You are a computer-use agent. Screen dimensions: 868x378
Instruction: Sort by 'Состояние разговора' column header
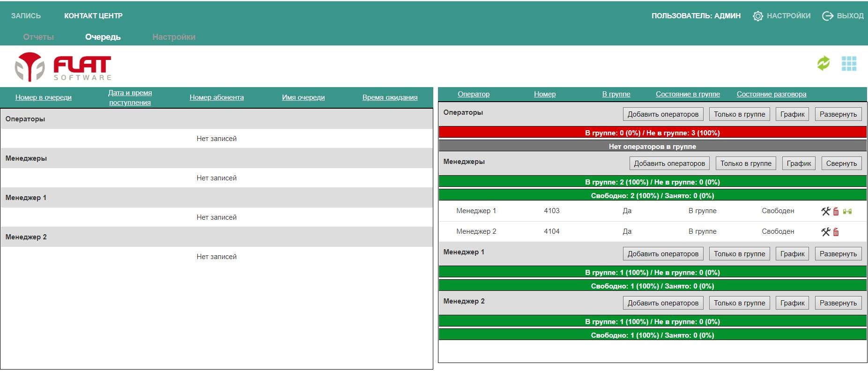tap(772, 94)
